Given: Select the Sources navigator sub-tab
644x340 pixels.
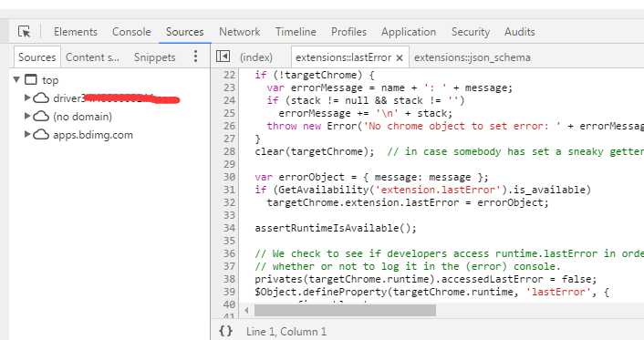Looking at the screenshot, I should click(37, 57).
